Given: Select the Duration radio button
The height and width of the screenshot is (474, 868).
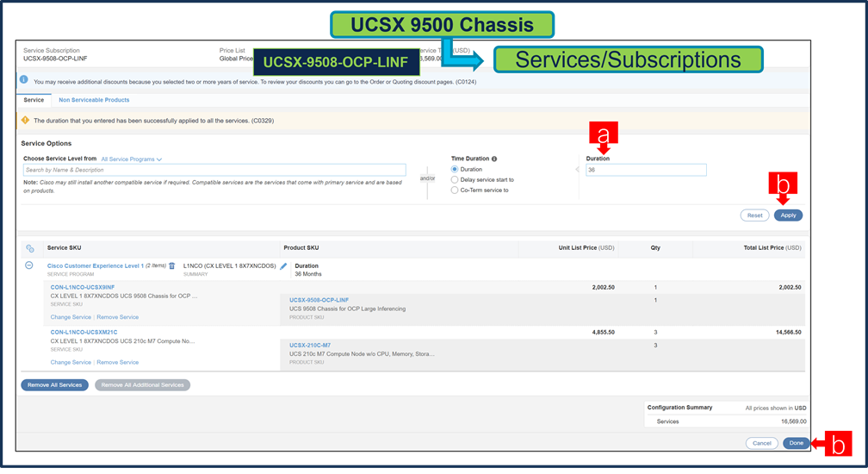Looking at the screenshot, I should tap(455, 170).
